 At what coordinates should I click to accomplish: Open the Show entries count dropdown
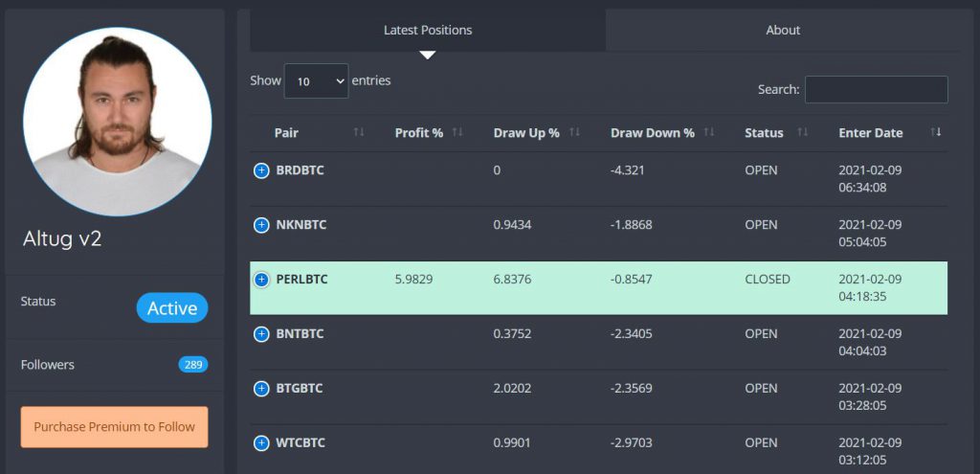click(x=316, y=81)
